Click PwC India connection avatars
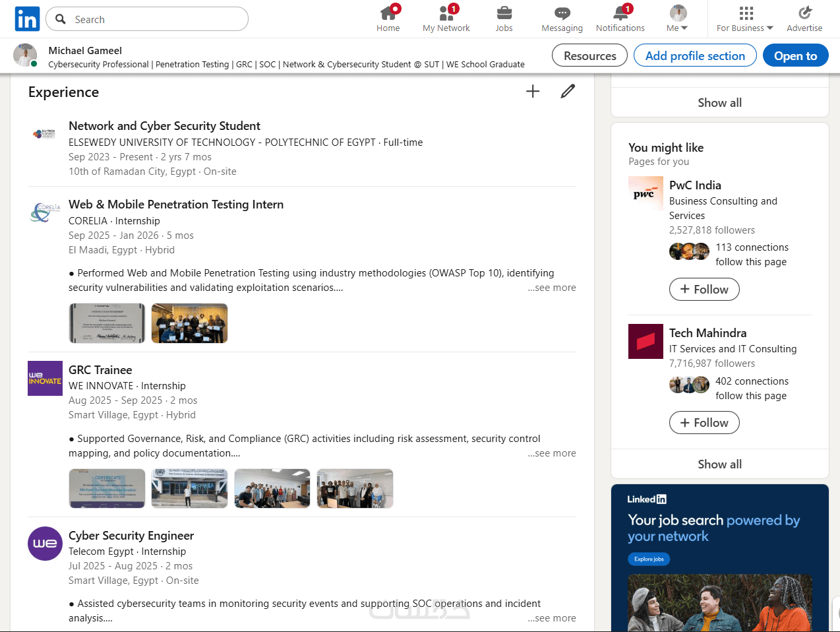 click(x=690, y=251)
